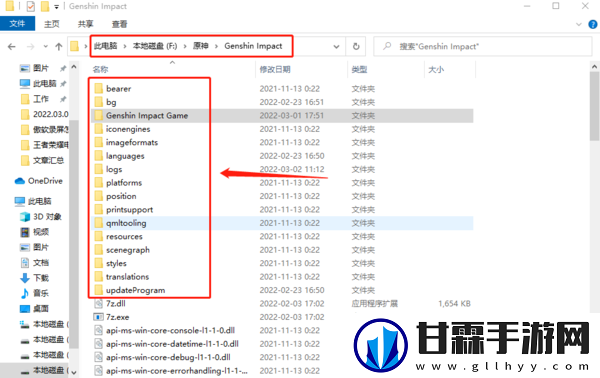600x378 pixels.
Task: Click the Forward navigation arrow
Action: 31,47
